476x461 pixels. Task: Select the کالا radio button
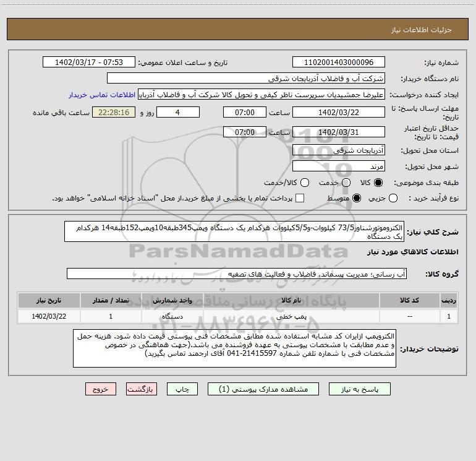(x=378, y=183)
